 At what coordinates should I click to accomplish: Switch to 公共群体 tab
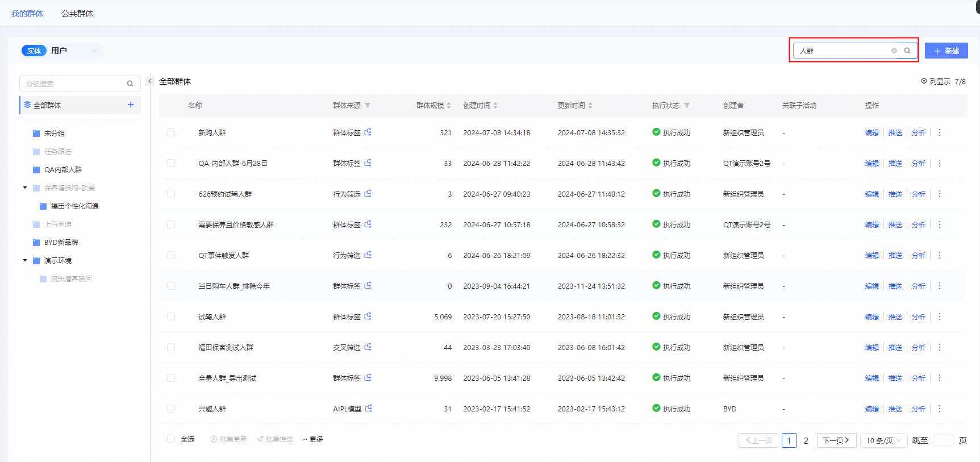(x=77, y=14)
